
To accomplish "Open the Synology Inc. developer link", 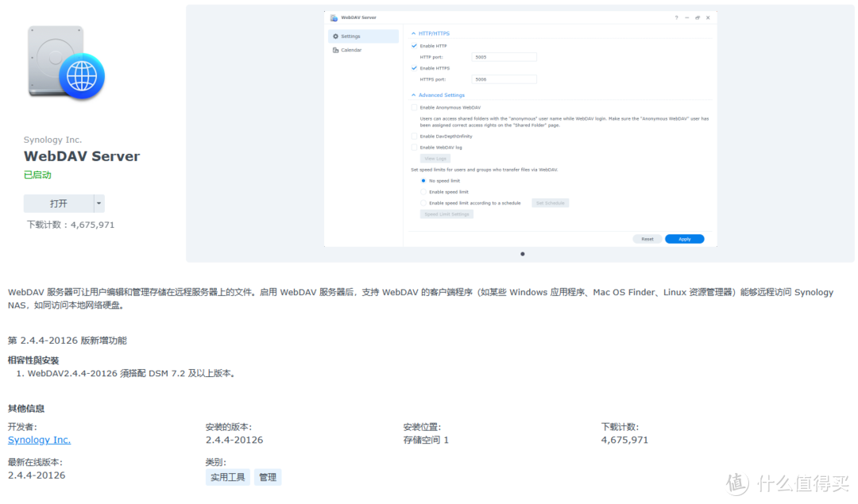I will pyautogui.click(x=40, y=440).
